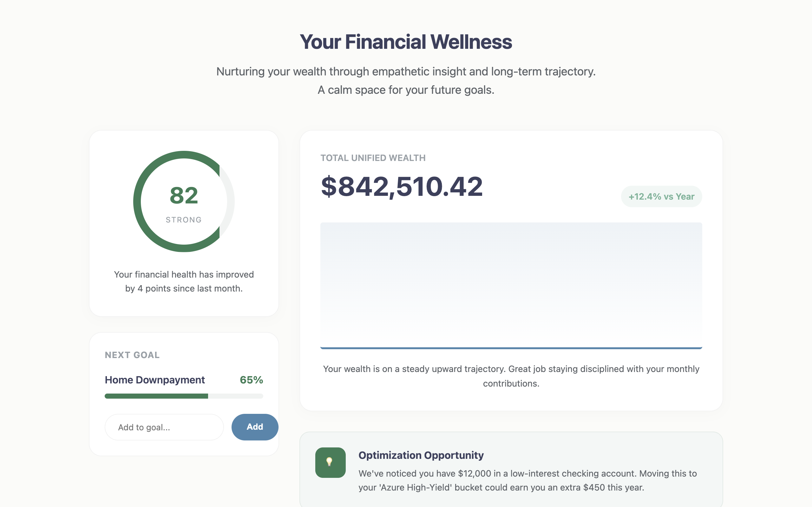Click inside the 'Add to goal...' input field
Screen dimensions: 812x507
(164, 427)
